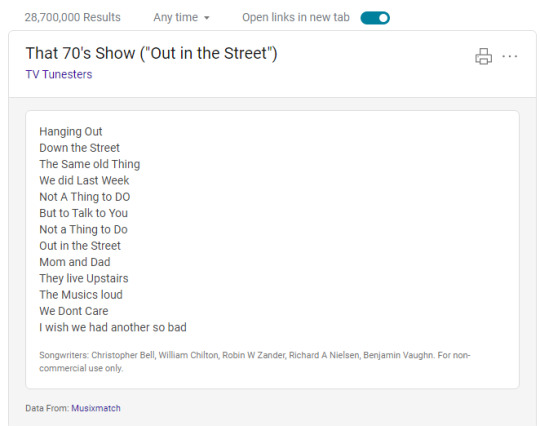
Task: Open the three-dot more options menu
Action: click(510, 56)
